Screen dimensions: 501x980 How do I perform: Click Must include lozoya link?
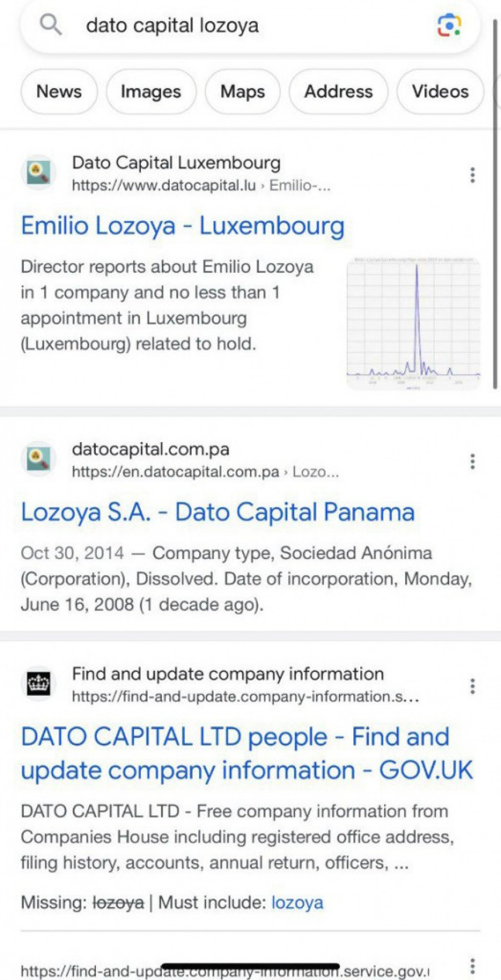pos(297,902)
